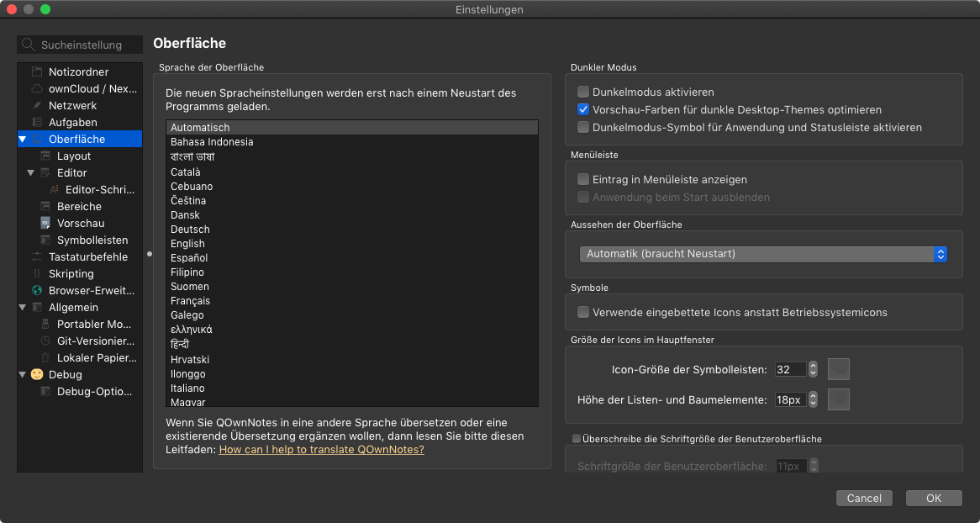Image resolution: width=980 pixels, height=523 pixels.
Task: Click the splitter handle beside settings tree
Action: pos(149,254)
